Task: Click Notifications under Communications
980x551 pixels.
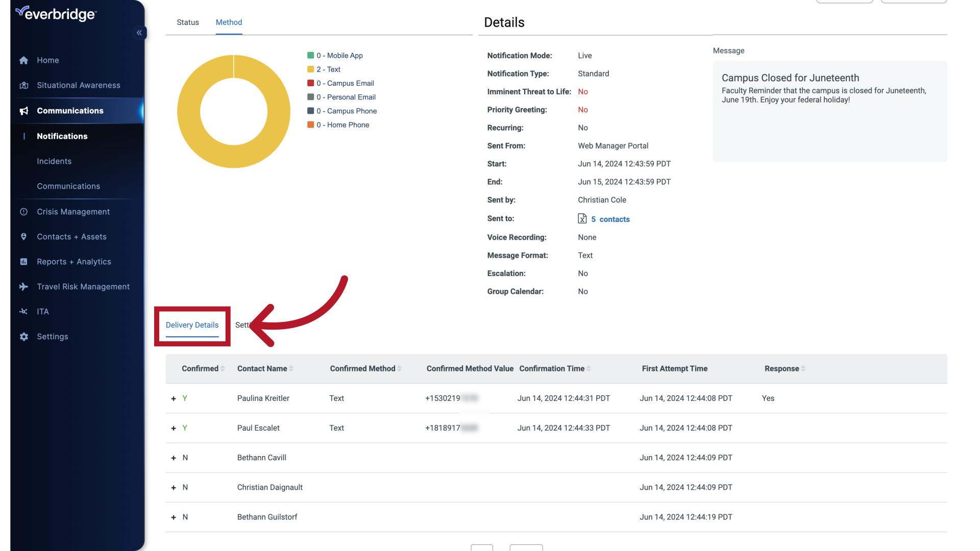Action: [x=62, y=136]
